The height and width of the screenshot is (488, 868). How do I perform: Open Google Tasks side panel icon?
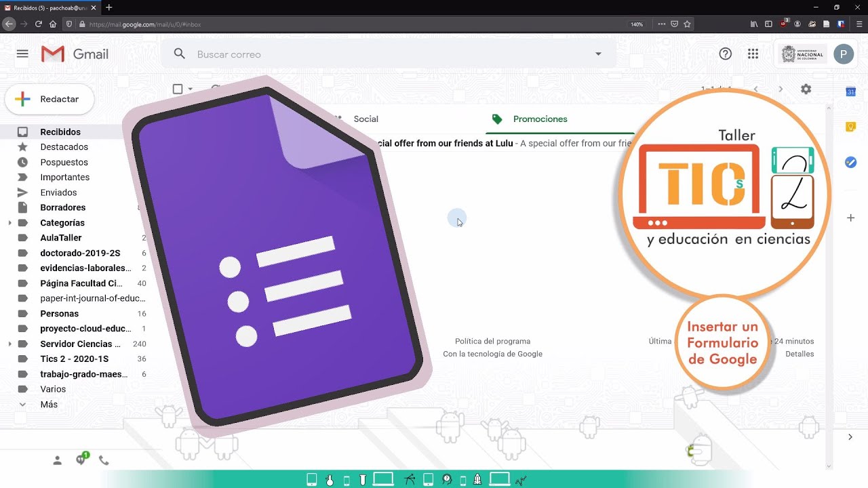coord(850,163)
